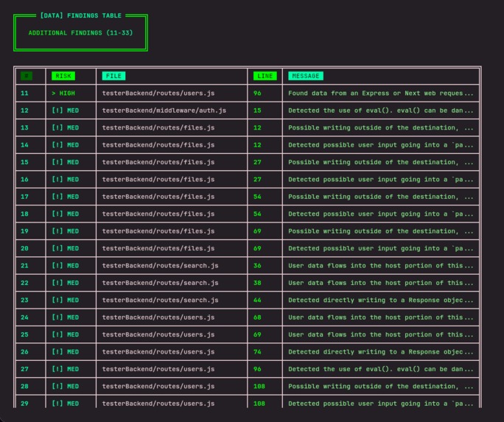Click the FILE column header
Viewport: 504px width, 422px height.
click(113, 76)
